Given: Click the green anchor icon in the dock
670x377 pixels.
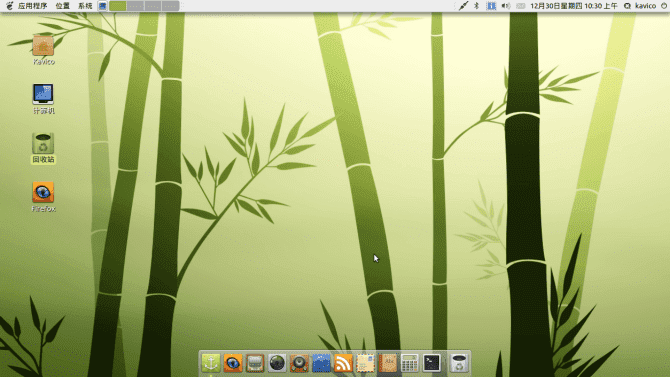Looking at the screenshot, I should pos(211,363).
